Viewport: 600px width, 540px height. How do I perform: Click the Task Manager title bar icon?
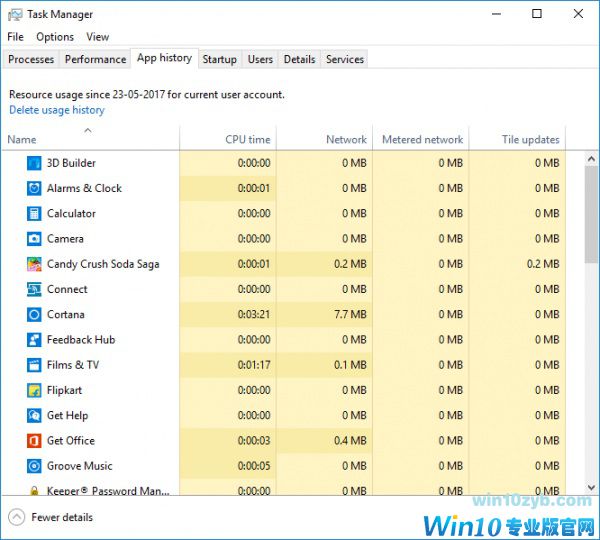tap(15, 15)
